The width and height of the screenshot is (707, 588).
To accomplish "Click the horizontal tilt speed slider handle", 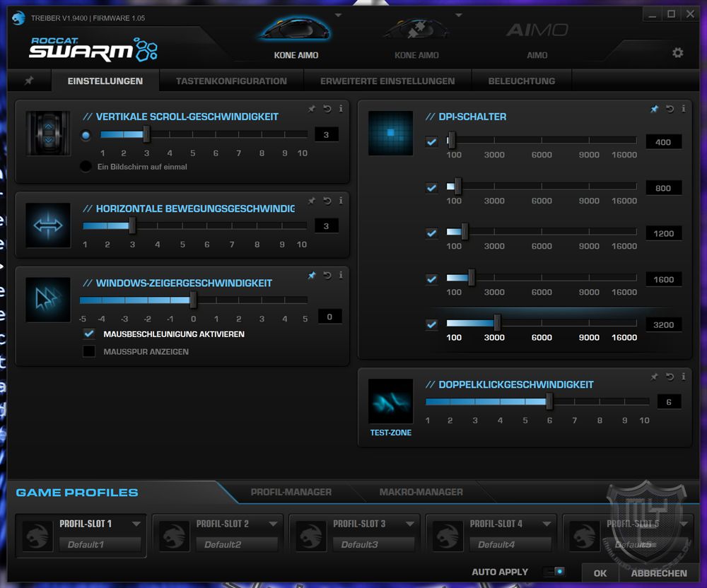I will 132,225.
